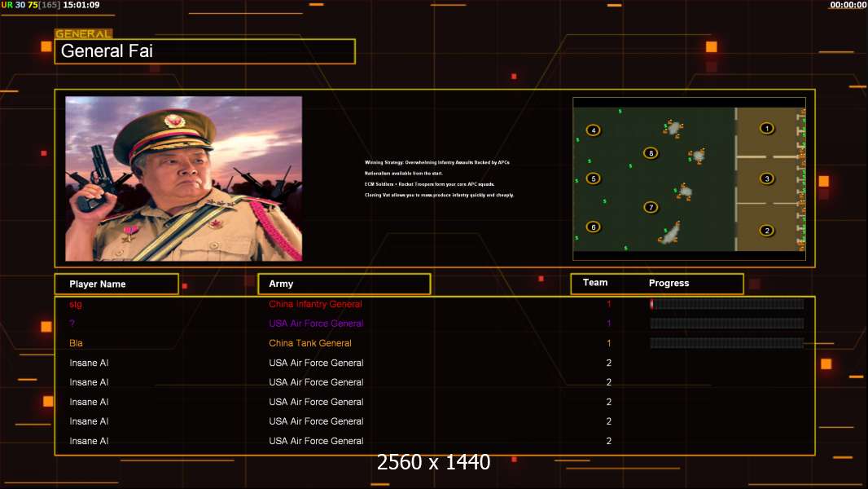Image resolution: width=868 pixels, height=489 pixels.
Task: Click start position marker 4 on the map
Action: tap(593, 130)
